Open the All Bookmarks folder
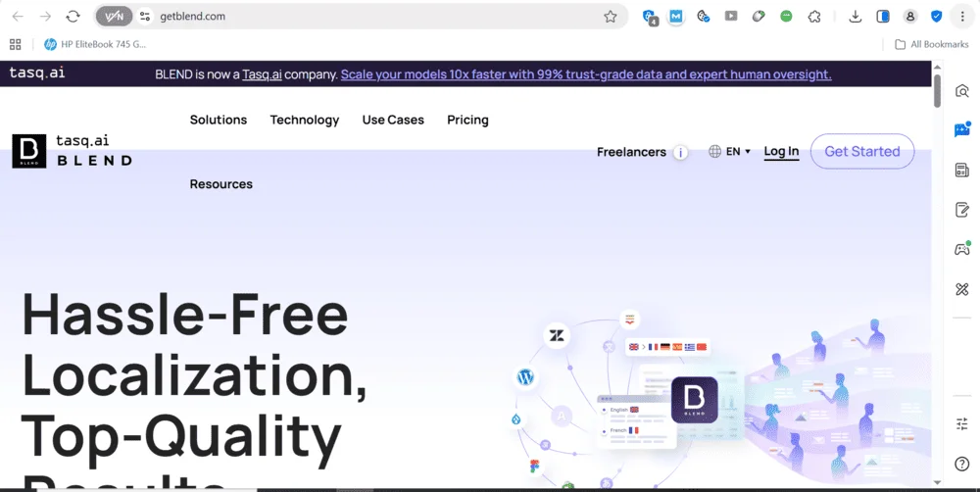 click(x=931, y=44)
